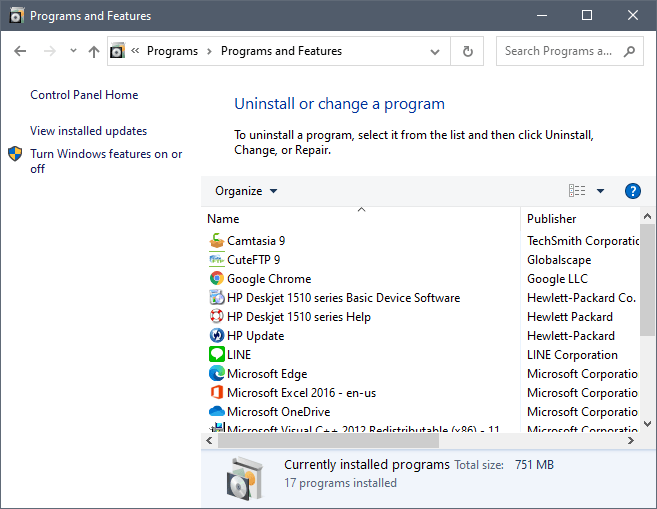Select the Camtasia 9 row text
The image size is (657, 509).
(256, 241)
